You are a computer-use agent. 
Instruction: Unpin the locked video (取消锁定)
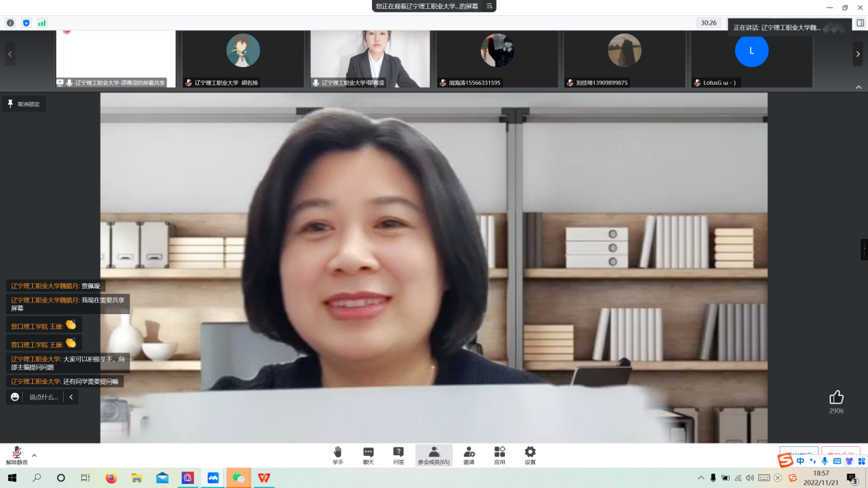(x=24, y=104)
